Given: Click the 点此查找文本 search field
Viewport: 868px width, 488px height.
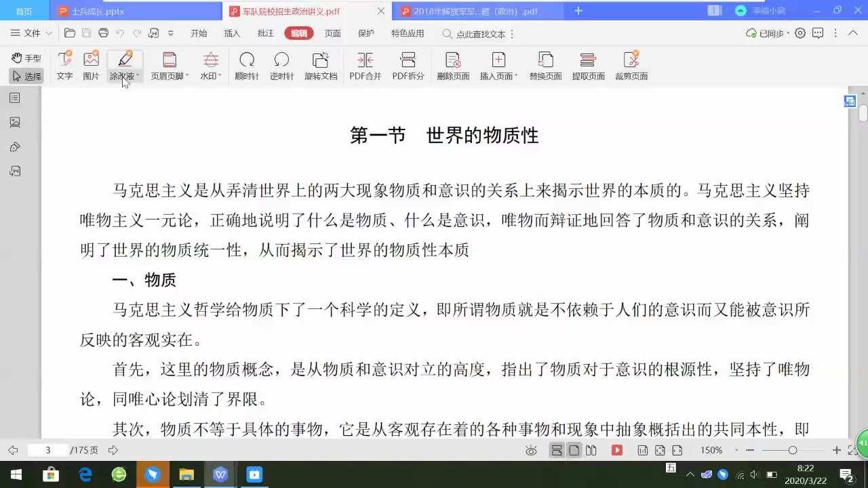Looking at the screenshot, I should click(475, 34).
